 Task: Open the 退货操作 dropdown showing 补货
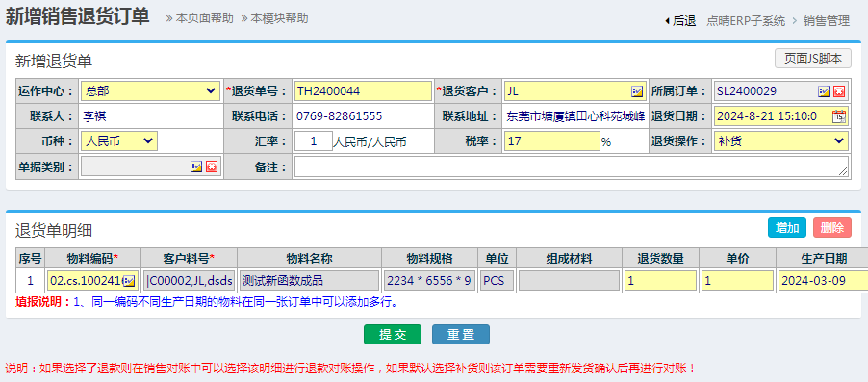point(781,141)
